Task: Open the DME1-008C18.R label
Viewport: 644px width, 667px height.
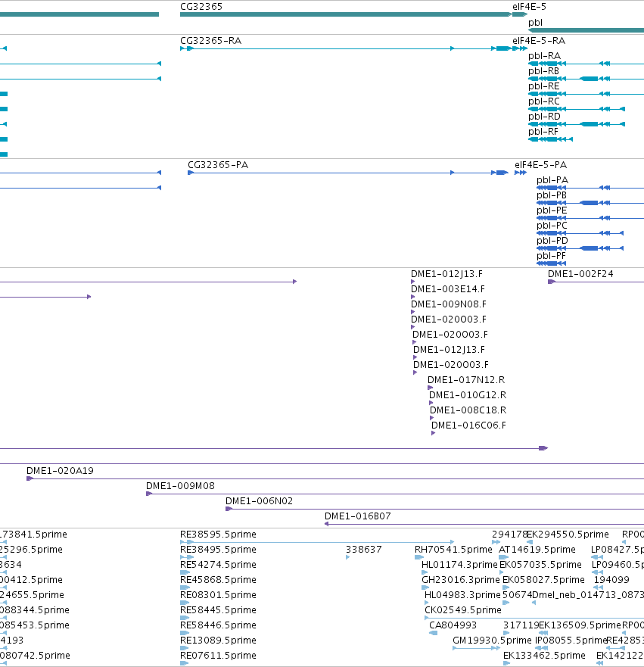Action: click(468, 410)
